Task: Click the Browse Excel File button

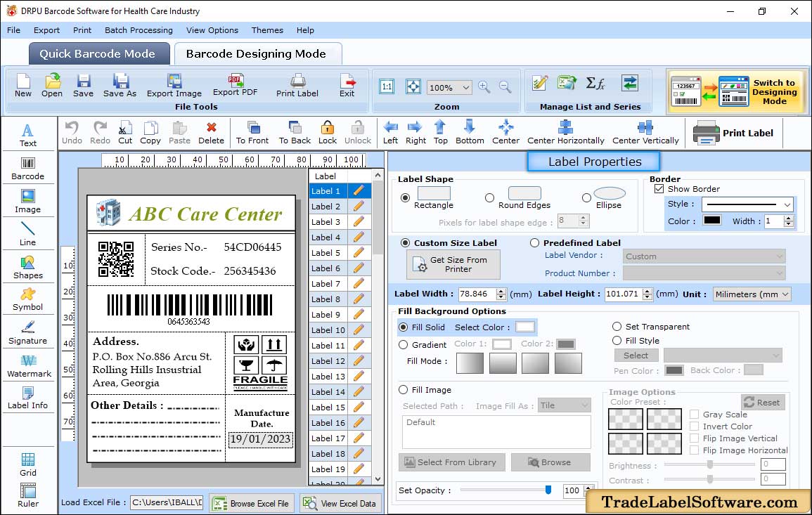Action: point(252,503)
